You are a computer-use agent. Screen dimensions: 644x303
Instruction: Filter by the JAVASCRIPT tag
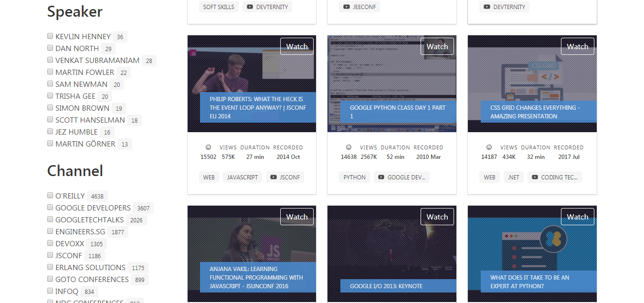[x=243, y=177]
